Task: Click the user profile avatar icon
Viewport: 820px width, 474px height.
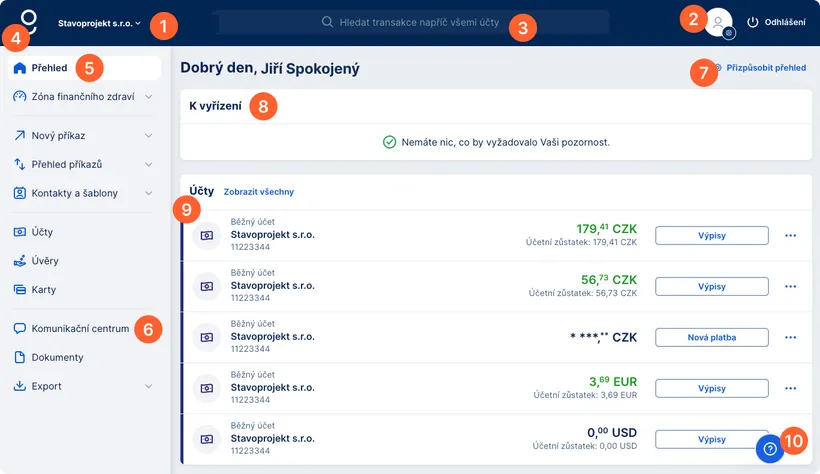Action: [x=718, y=22]
